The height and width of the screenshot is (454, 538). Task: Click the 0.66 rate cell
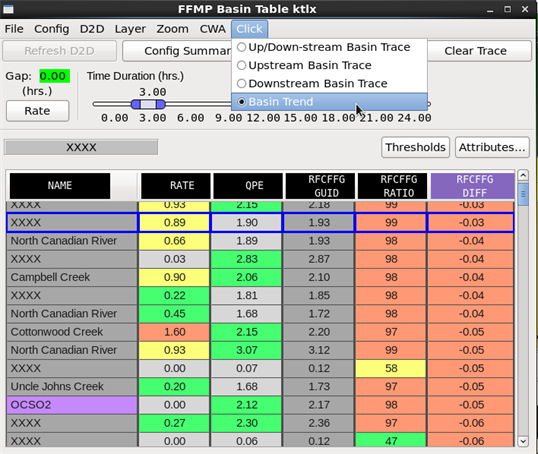point(174,241)
